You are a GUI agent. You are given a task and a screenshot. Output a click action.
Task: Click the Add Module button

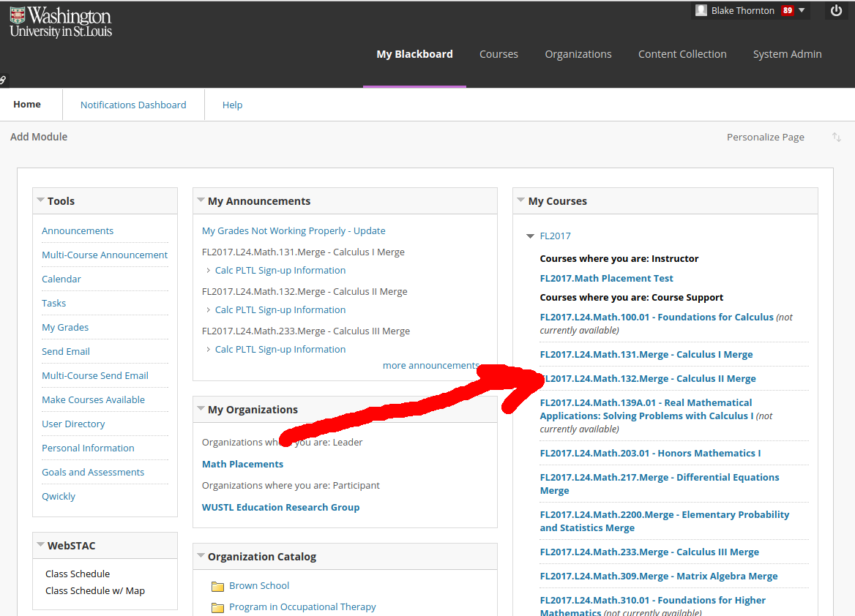pyautogui.click(x=39, y=137)
